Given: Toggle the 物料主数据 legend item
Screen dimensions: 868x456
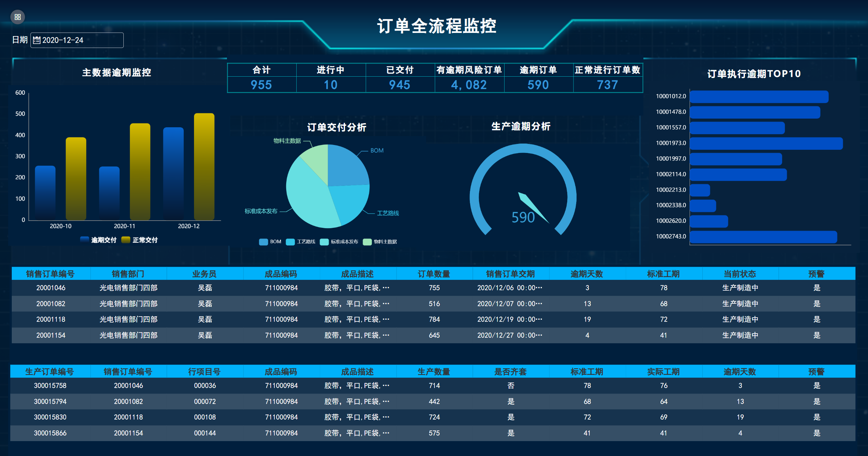Looking at the screenshot, I should click(x=380, y=242).
